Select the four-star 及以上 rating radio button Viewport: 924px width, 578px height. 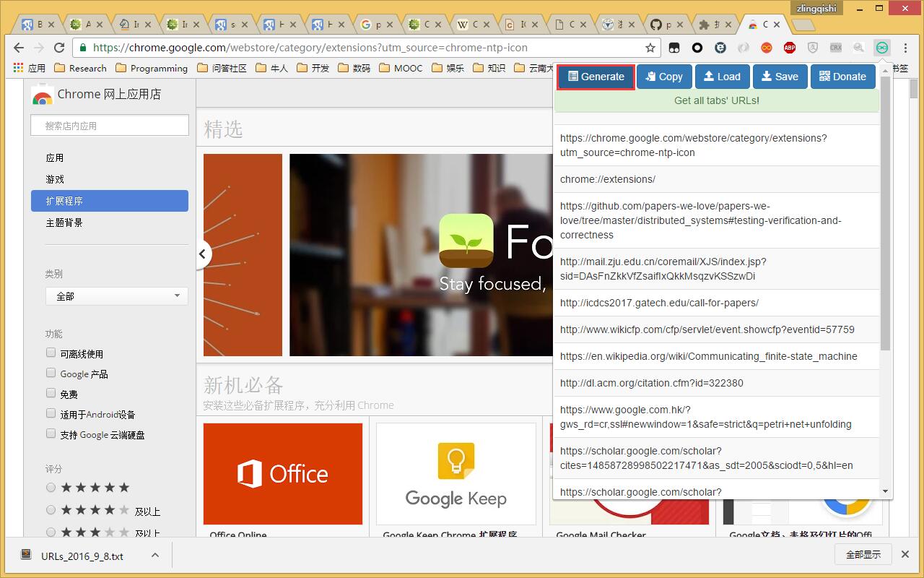click(51, 510)
